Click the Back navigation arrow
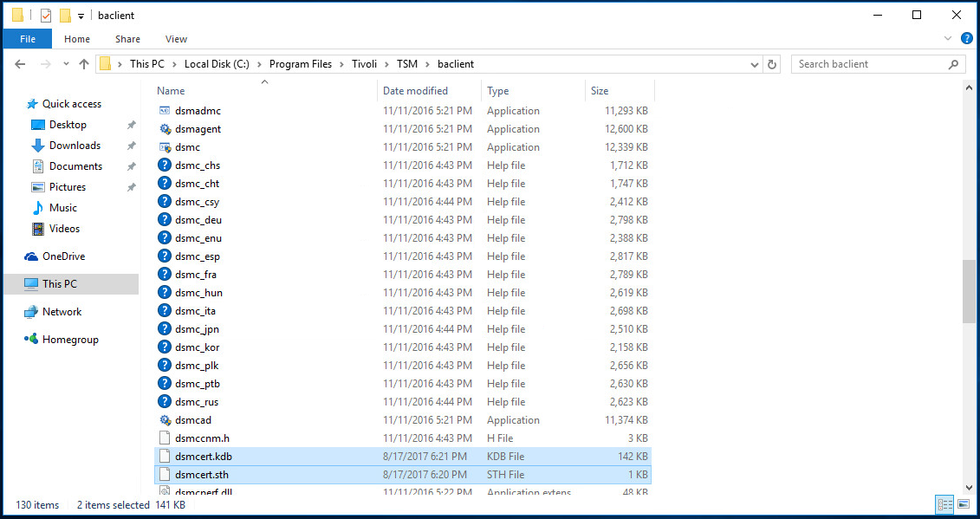 21,64
